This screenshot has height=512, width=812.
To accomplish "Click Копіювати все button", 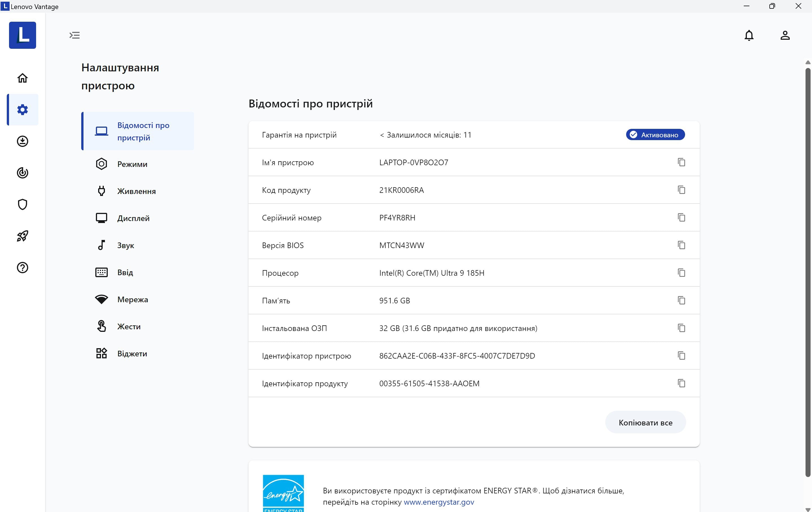I will (646, 422).
